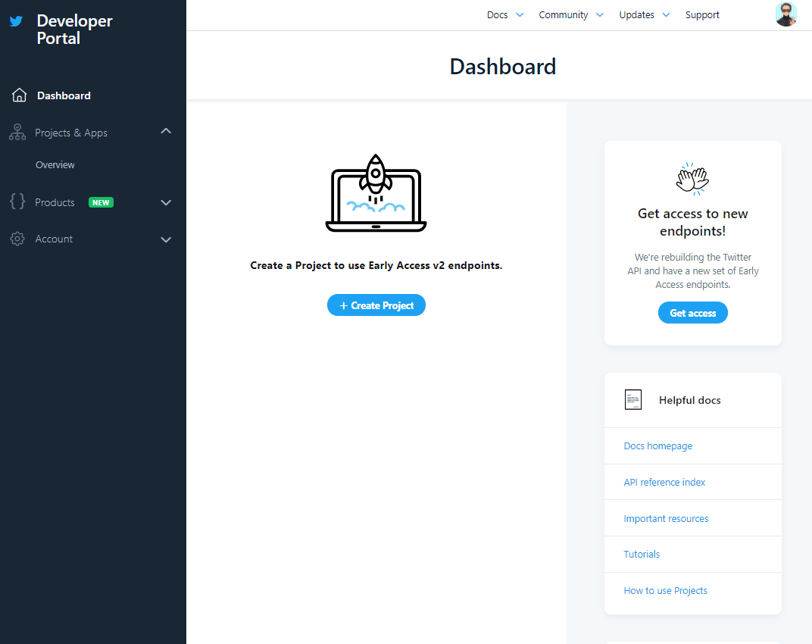Image resolution: width=812 pixels, height=644 pixels.
Task: Select Projects & Apps in sidebar
Action: pos(71,133)
